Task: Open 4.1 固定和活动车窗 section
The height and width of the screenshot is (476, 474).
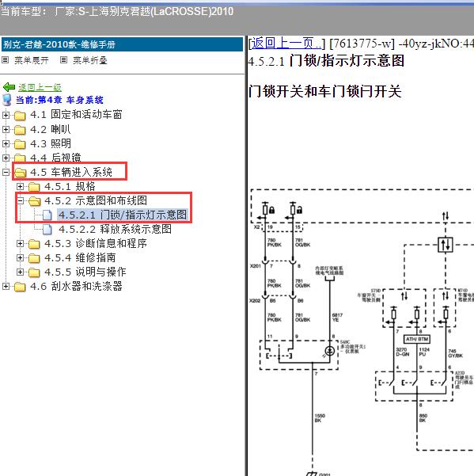Action: [76, 115]
